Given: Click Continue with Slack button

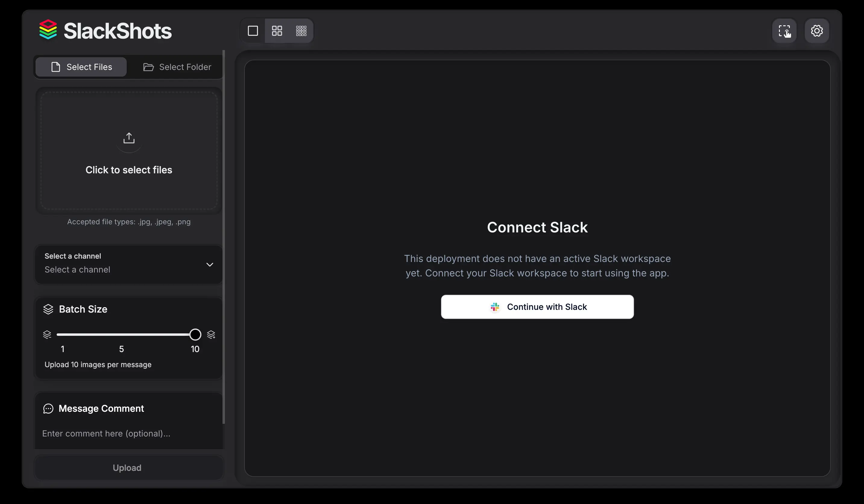Looking at the screenshot, I should pyautogui.click(x=537, y=307).
